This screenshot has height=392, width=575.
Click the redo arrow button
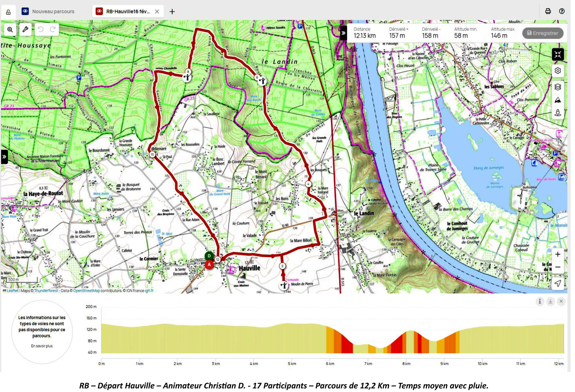(53, 30)
